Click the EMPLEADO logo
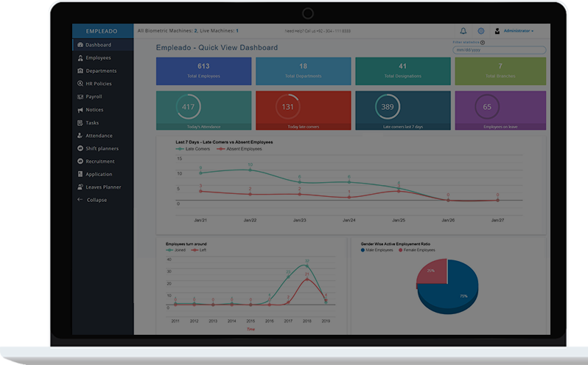 point(102,31)
